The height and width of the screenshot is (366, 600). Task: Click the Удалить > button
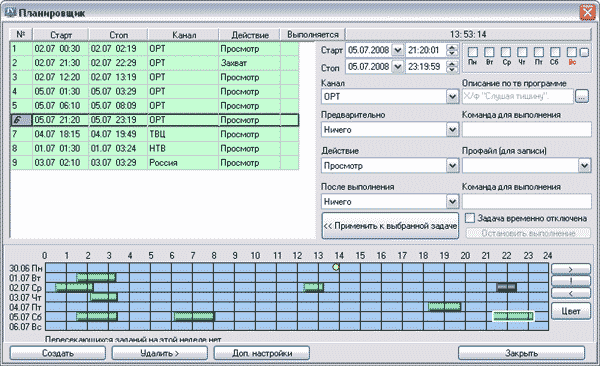coord(160,353)
